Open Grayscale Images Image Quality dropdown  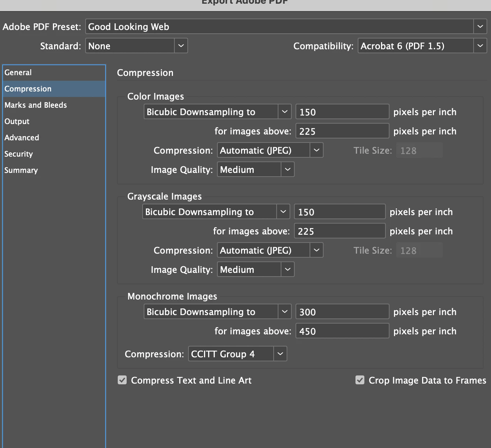255,270
